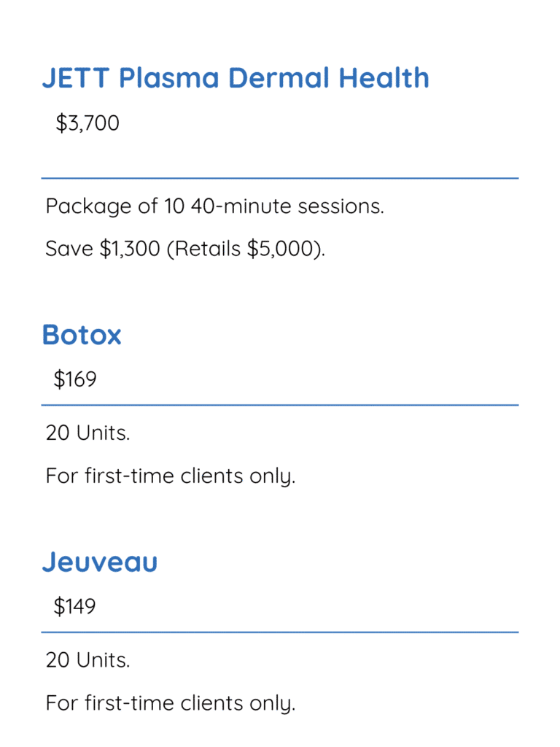Click 'For first-time clients only' under Jeuveau

coord(171,704)
